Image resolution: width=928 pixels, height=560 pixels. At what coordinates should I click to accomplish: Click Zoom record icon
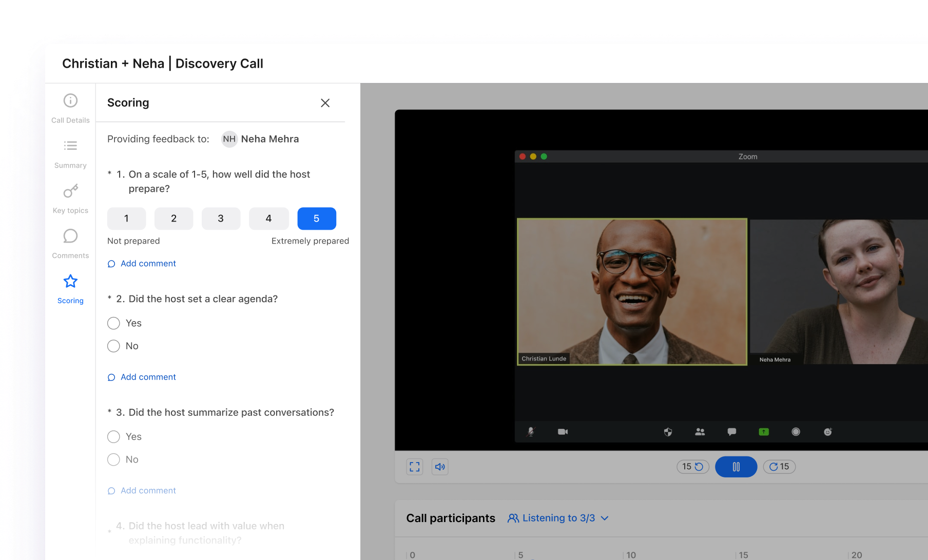796,432
